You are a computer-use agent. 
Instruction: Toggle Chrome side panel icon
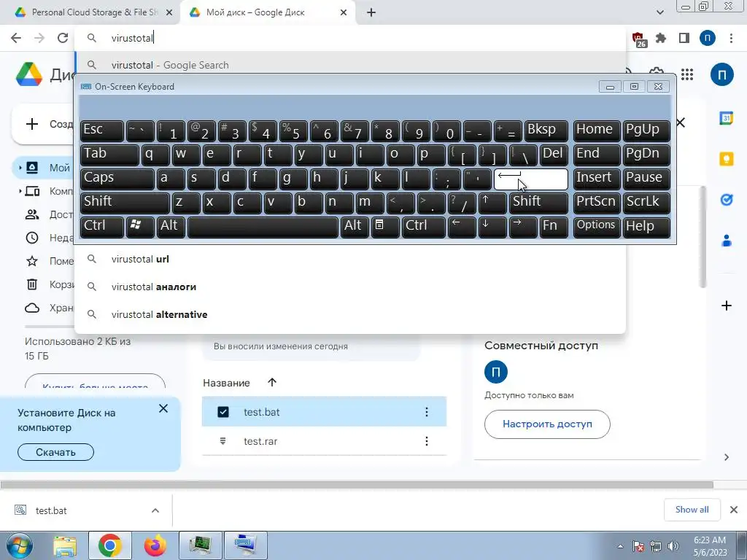(684, 38)
